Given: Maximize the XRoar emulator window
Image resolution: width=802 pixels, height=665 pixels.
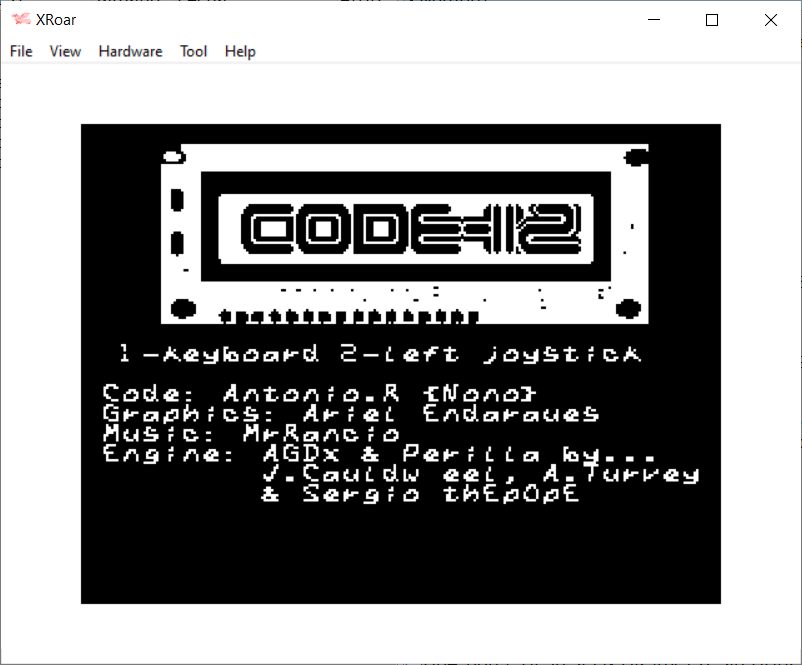Looking at the screenshot, I should (x=712, y=20).
